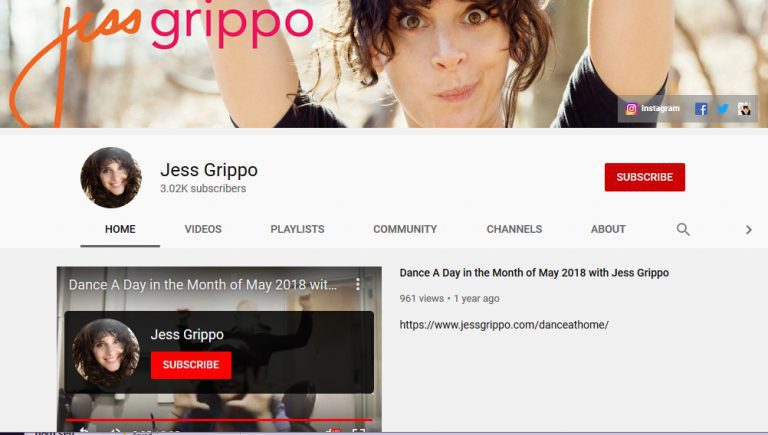Open Dance A Day video title link

pos(534,273)
